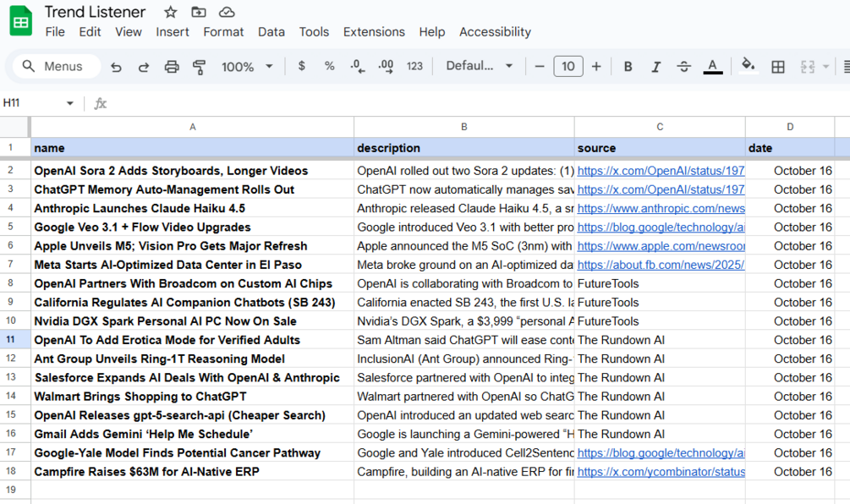Select 'The Rundown AI' cell in row 13
The image size is (850, 504).
click(x=660, y=378)
